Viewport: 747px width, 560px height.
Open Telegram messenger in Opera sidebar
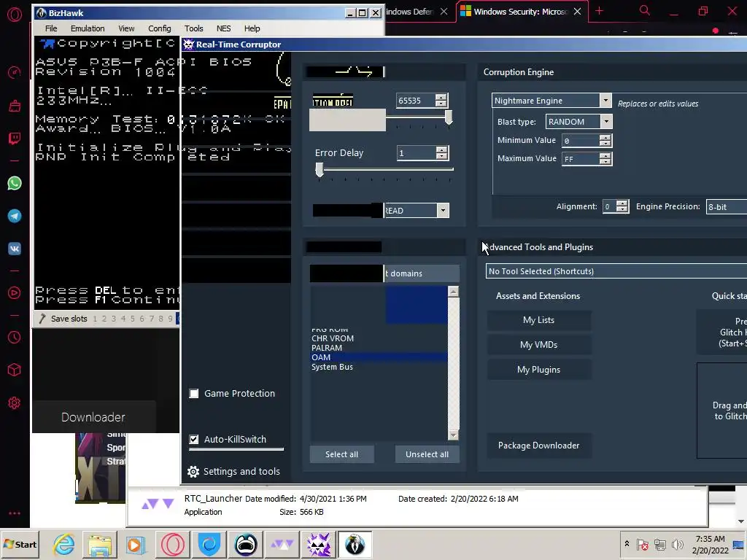coord(15,216)
